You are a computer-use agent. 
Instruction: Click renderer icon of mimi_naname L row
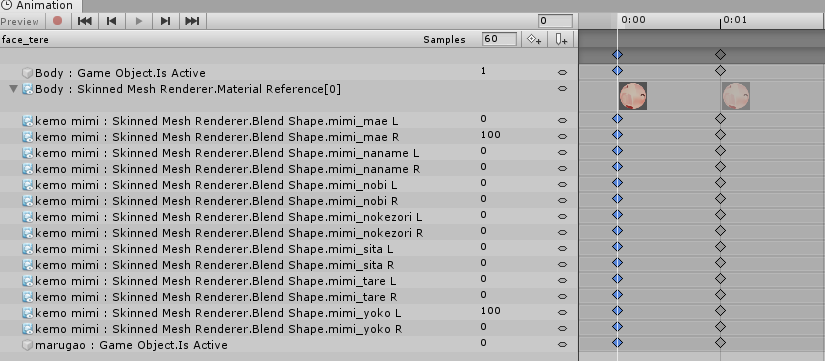(x=27, y=153)
